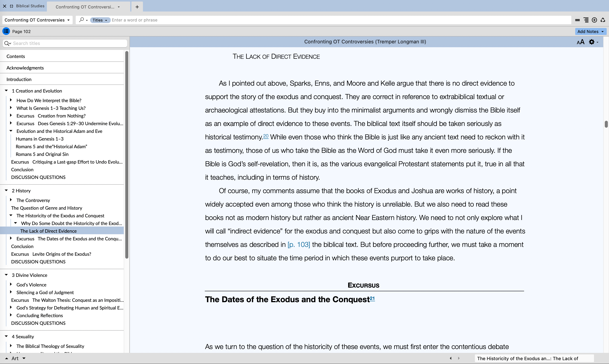The height and width of the screenshot is (364, 609).
Task: Expand 'Silencing a God of Judgment'
Action: [11, 292]
